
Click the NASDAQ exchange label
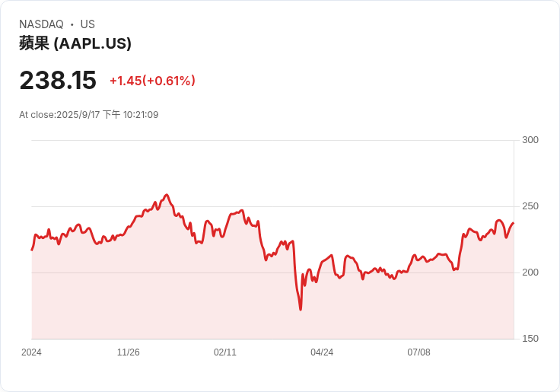pyautogui.click(x=41, y=24)
